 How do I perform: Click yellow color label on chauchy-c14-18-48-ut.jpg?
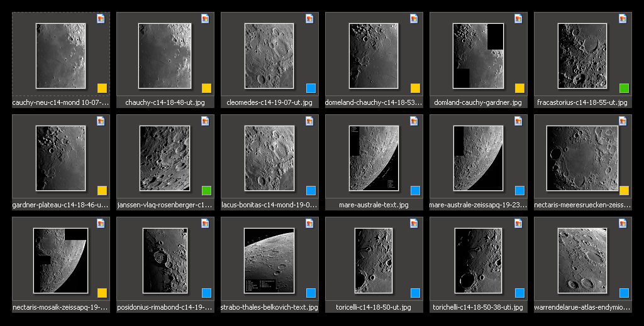[x=206, y=88]
